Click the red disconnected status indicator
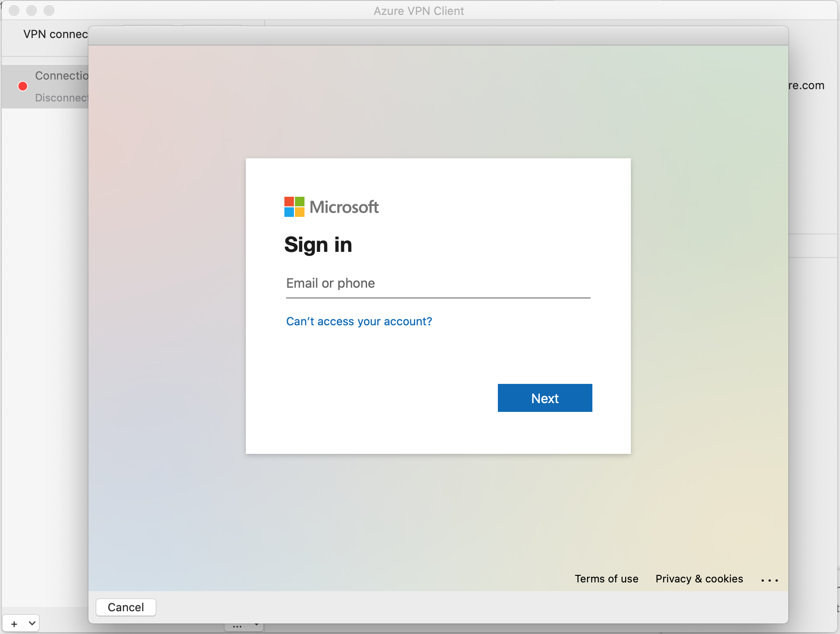The width and height of the screenshot is (840, 634). (x=22, y=86)
